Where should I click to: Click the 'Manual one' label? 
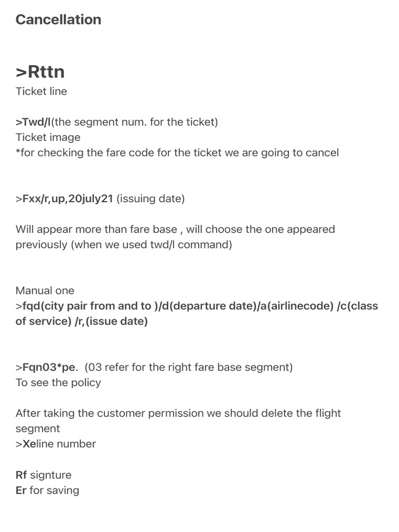(45, 290)
